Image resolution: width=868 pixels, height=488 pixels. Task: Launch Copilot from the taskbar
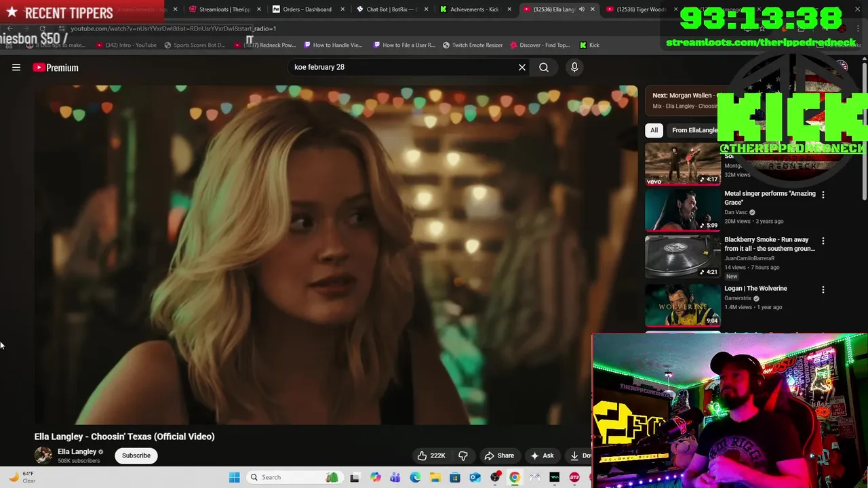tap(375, 478)
